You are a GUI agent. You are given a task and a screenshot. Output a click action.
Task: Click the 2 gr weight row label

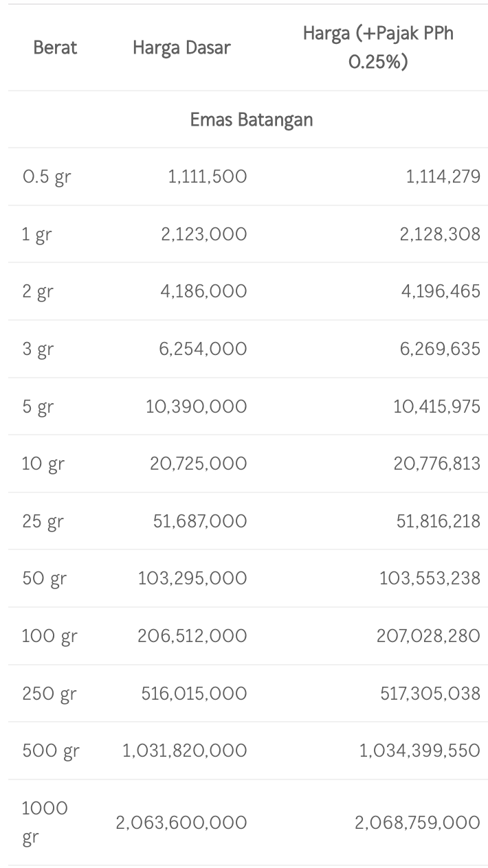pyautogui.click(x=38, y=292)
